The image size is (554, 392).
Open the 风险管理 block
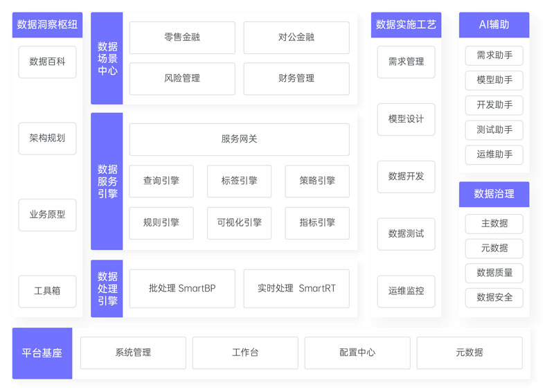point(182,79)
